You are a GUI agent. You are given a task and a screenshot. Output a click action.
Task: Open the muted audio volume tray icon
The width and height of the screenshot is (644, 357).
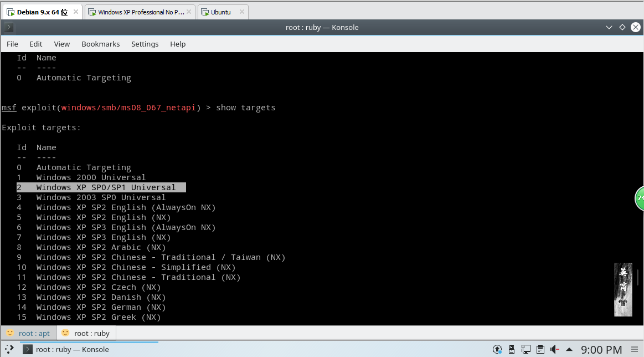(555, 349)
